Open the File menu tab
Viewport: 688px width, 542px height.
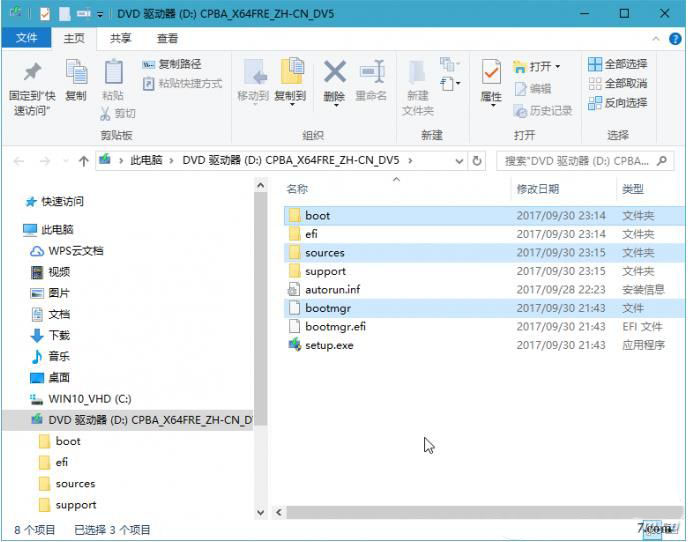27,38
